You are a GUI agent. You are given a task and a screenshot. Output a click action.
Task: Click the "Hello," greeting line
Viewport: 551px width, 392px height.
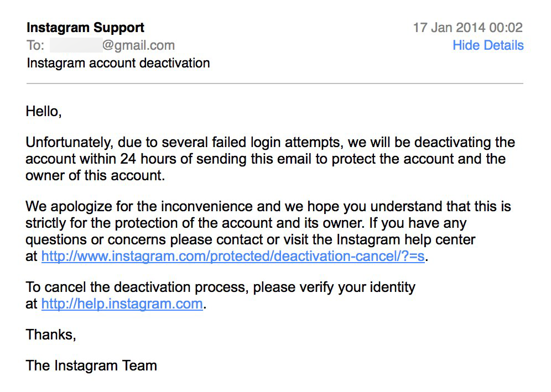click(44, 111)
